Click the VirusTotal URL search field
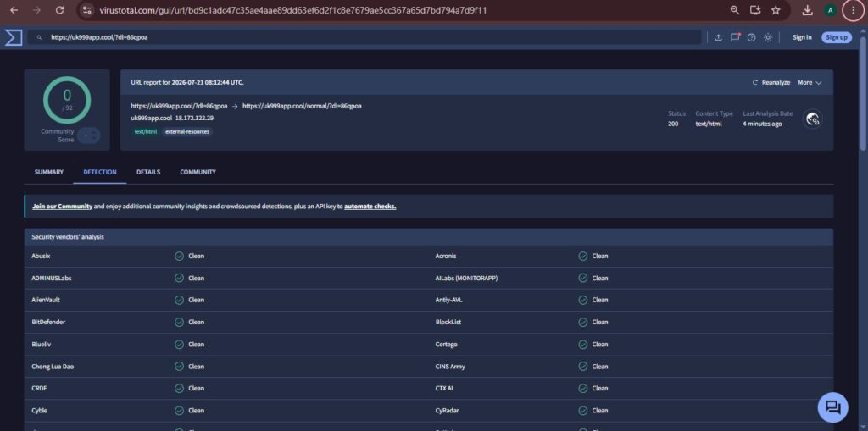Viewport: 868px width, 431px height. [365, 37]
